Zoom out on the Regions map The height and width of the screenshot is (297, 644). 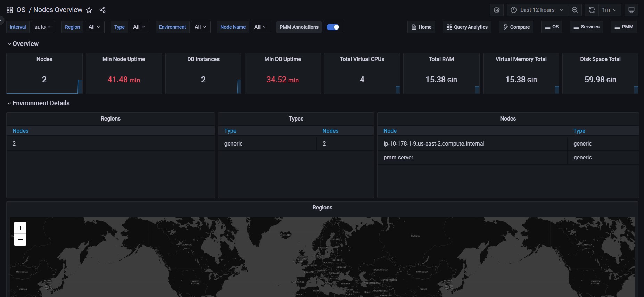pyautogui.click(x=20, y=240)
